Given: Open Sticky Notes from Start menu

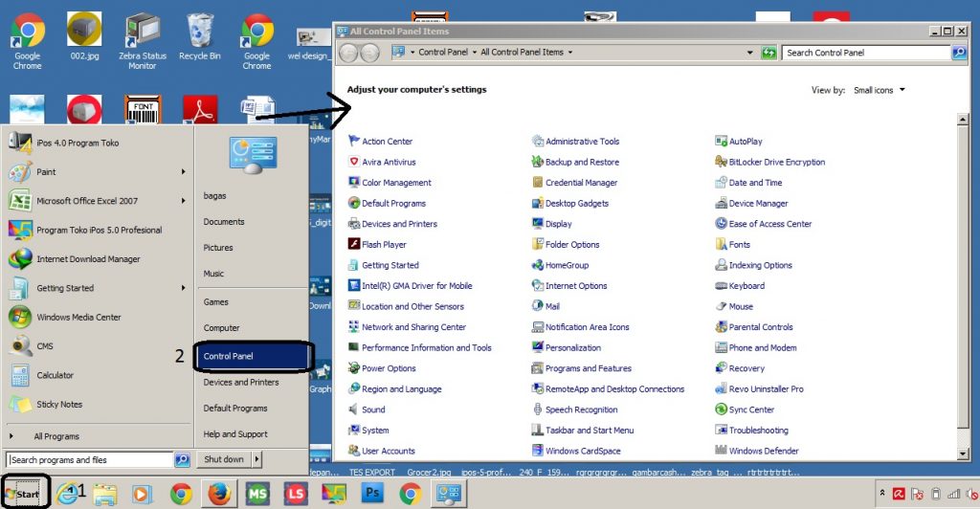Looking at the screenshot, I should point(59,404).
